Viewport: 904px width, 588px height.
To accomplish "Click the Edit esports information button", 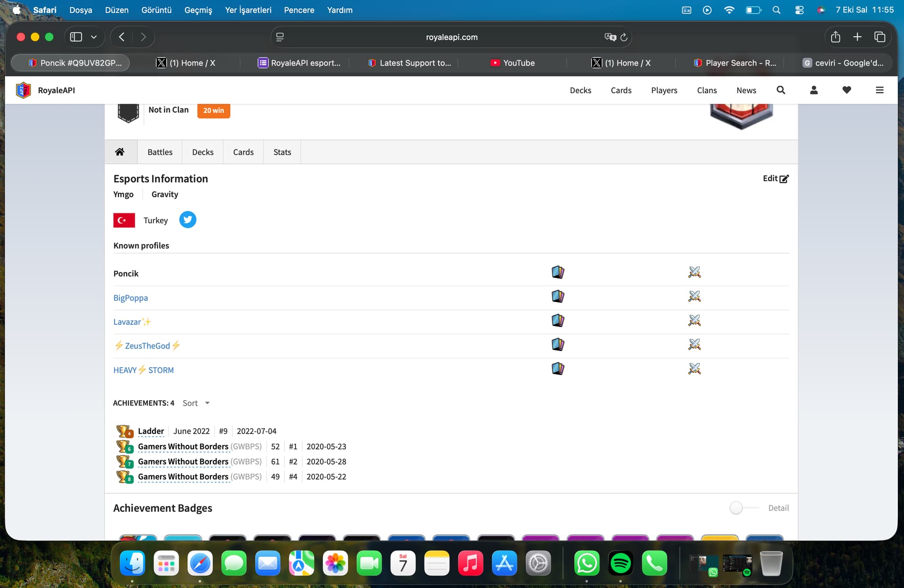I will (x=775, y=178).
